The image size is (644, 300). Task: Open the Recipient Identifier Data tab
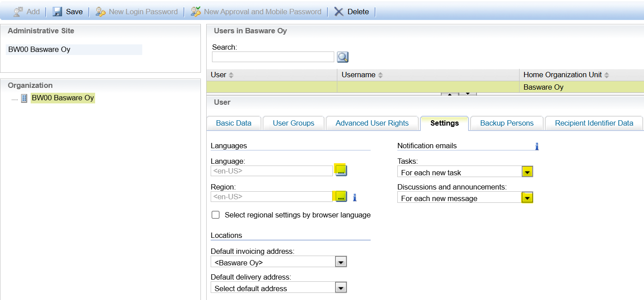point(594,123)
